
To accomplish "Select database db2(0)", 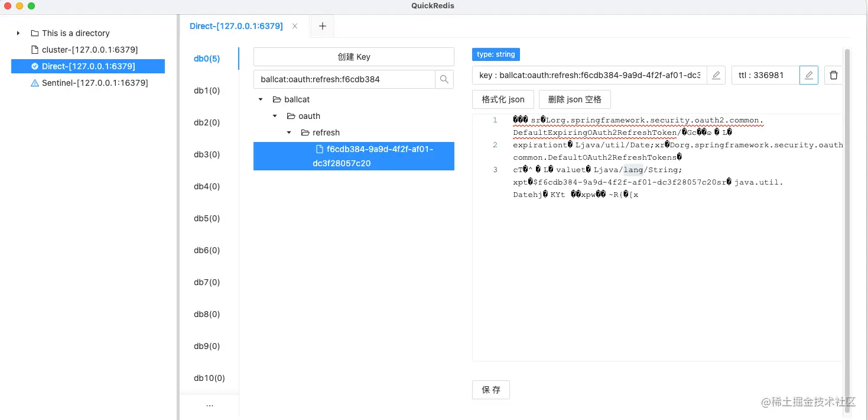I will tap(207, 122).
